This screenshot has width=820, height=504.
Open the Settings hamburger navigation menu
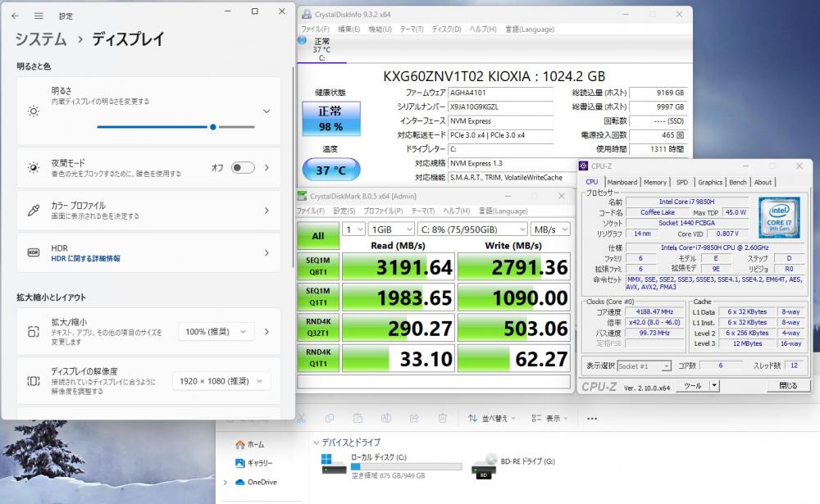[39, 16]
